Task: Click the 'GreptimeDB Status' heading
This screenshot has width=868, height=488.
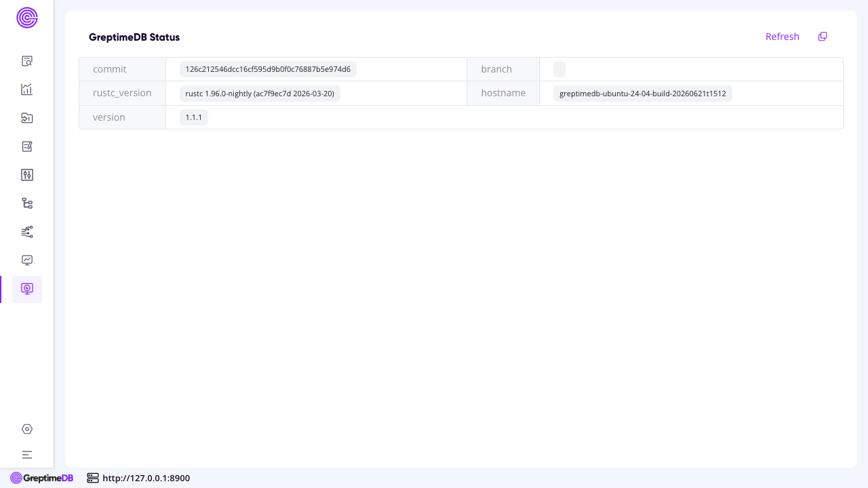Action: (134, 37)
